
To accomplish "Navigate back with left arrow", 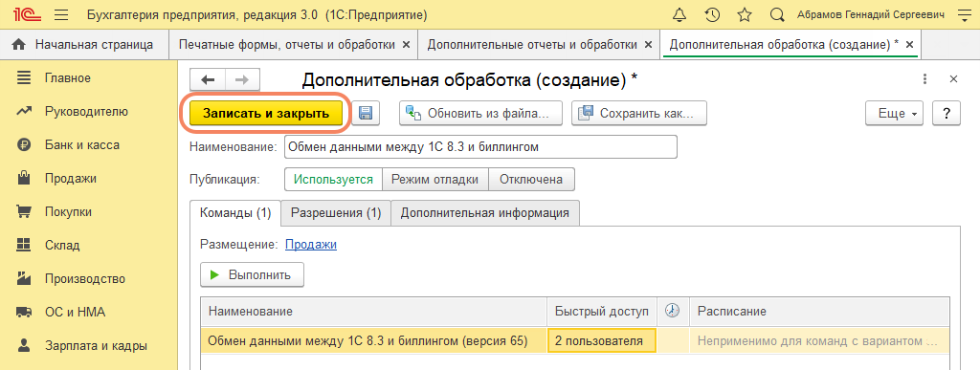I will (208, 80).
